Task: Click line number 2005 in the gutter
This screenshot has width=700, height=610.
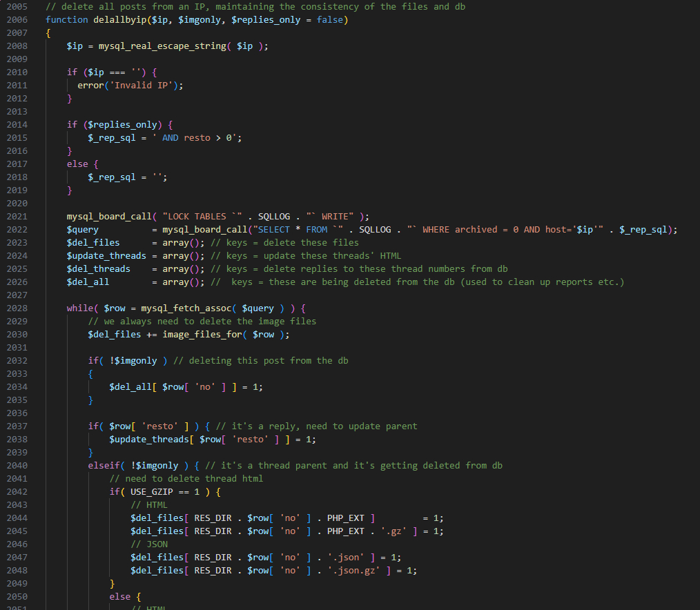Action: click(17, 7)
